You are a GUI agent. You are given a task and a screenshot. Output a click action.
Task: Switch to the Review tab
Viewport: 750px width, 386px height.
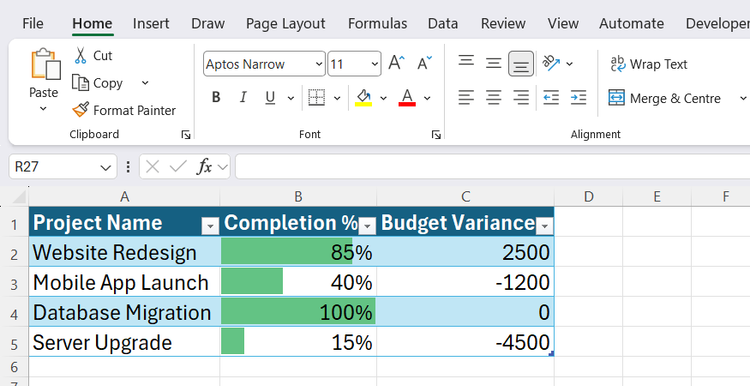pyautogui.click(x=503, y=23)
